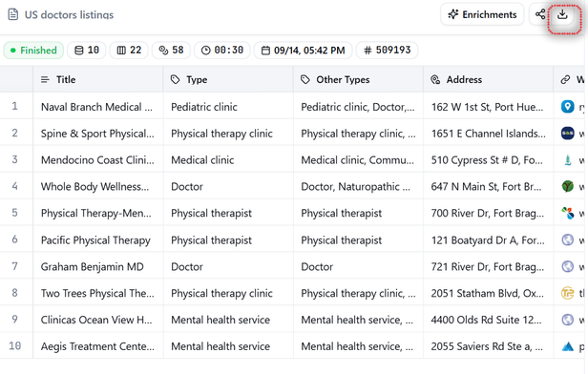Select the Pacific Physical Therapy cell

point(98,239)
